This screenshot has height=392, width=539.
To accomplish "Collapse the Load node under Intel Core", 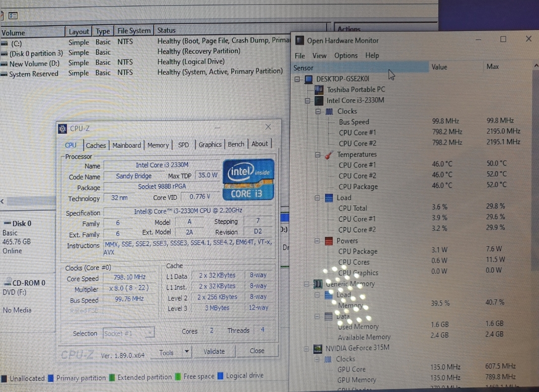I will [x=318, y=198].
